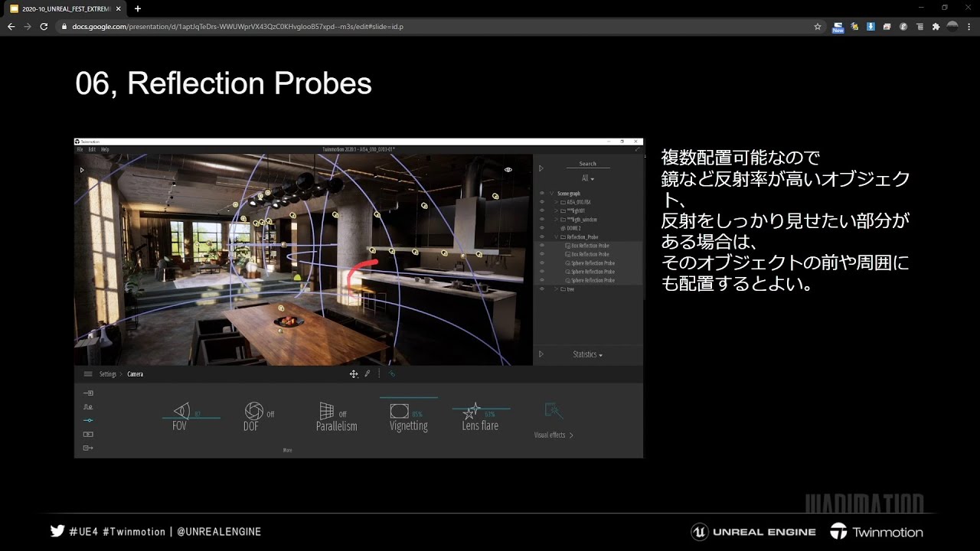Toggle visibility of AI54_010.FBX
Viewport: 980px width, 551px height.
(541, 202)
